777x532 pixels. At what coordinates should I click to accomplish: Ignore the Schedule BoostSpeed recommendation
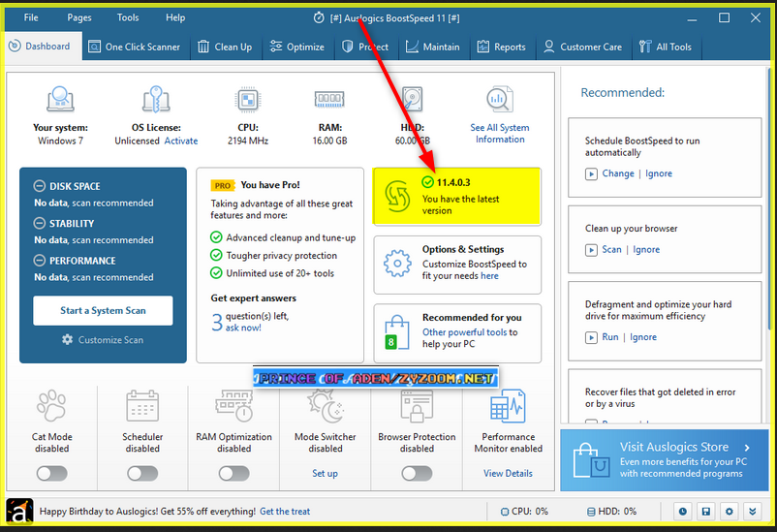[659, 173]
